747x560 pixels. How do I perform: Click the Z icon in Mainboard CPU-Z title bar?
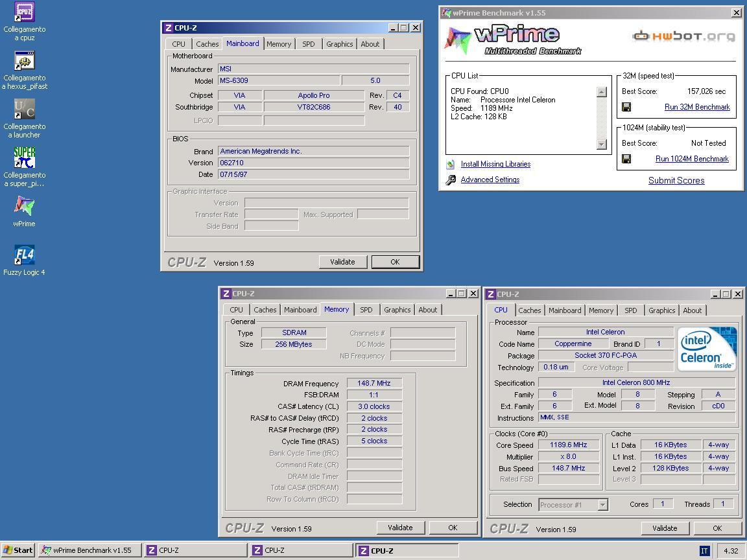pyautogui.click(x=168, y=28)
